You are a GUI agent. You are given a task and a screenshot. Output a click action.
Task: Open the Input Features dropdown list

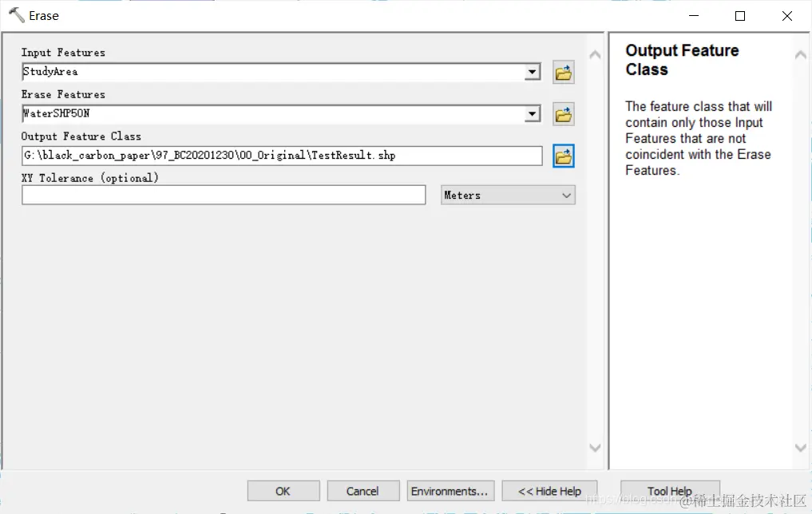coord(532,72)
